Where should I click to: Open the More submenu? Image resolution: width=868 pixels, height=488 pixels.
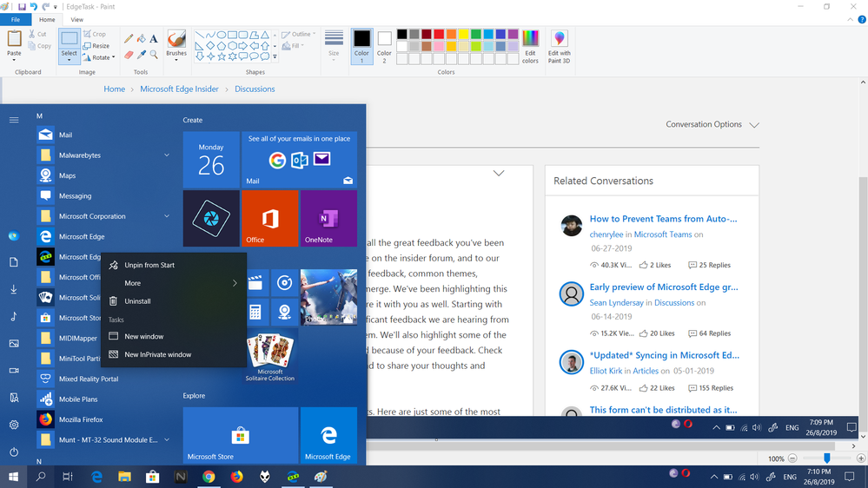pos(173,283)
